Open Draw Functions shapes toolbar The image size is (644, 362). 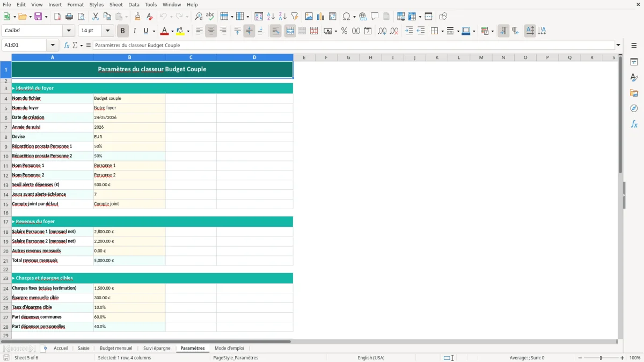click(443, 17)
